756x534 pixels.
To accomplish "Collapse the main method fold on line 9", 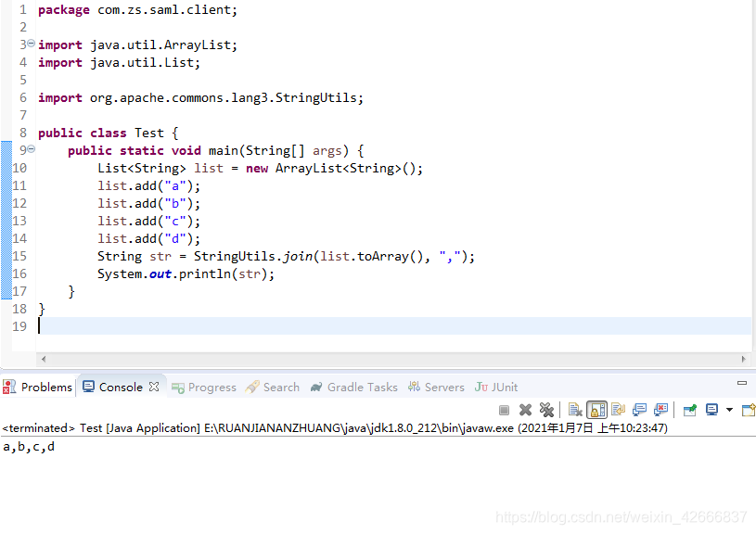I will point(31,148).
